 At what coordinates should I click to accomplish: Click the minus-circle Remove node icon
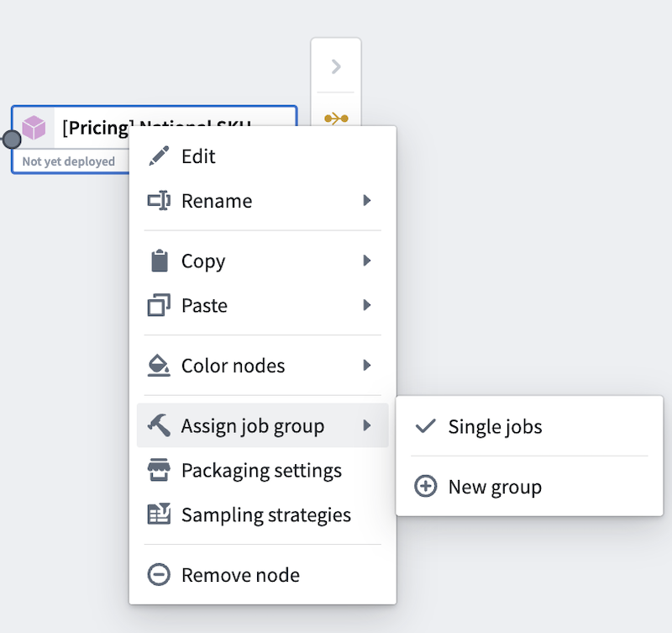point(159,575)
